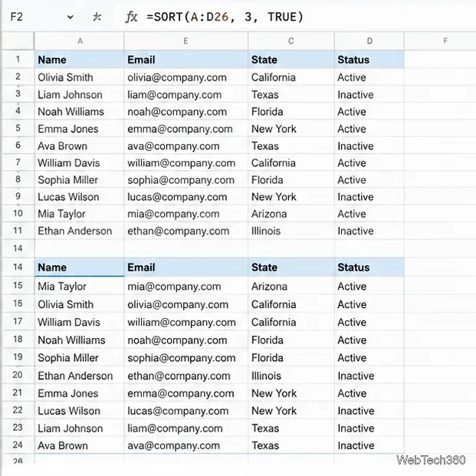Select row header 5
This screenshot has height=476, width=476.
18,128
